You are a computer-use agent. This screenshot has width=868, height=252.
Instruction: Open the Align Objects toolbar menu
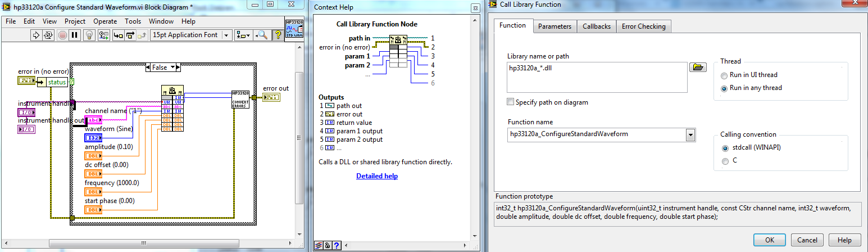coord(243,35)
